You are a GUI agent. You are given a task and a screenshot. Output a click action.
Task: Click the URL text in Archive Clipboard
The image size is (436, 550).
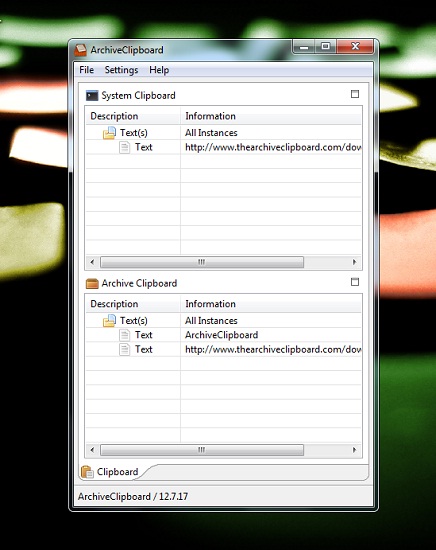tap(273, 349)
